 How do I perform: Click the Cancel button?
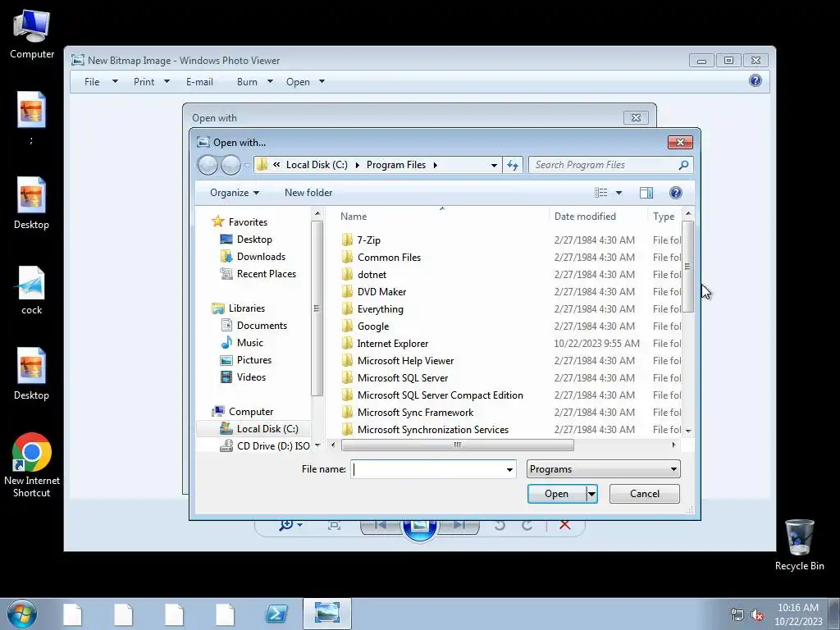[645, 494]
